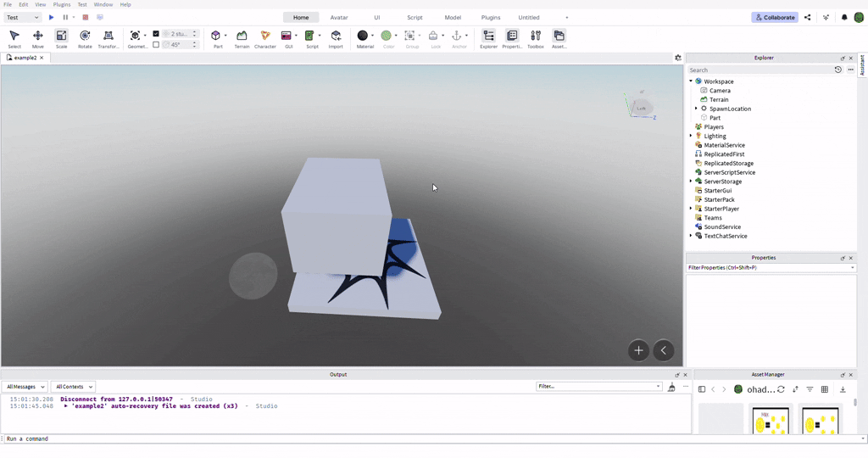Expand the StarterPlayer node

click(691, 209)
